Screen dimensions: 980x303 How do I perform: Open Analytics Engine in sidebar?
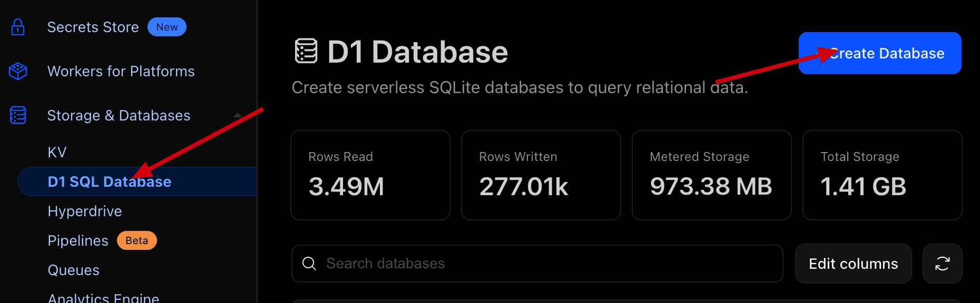point(103,298)
